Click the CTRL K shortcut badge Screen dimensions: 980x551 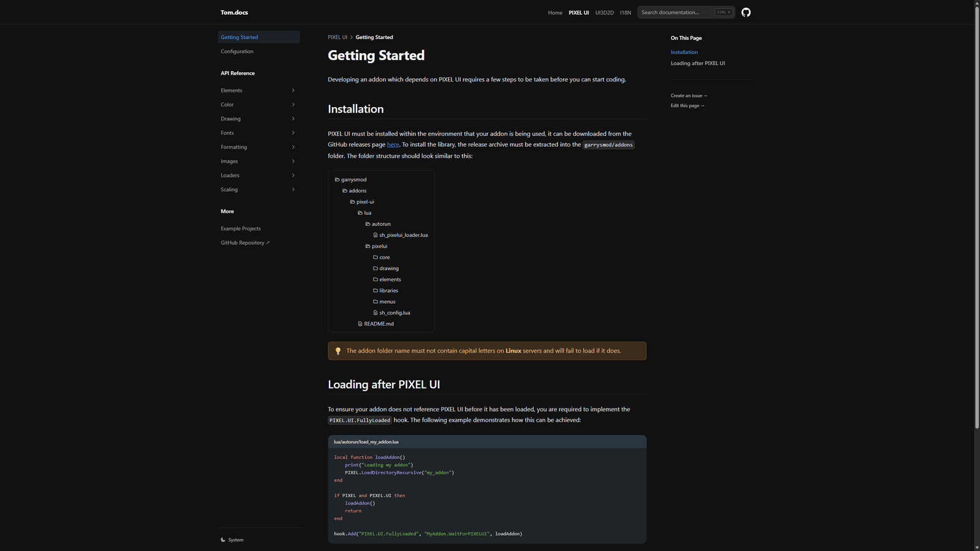coord(724,12)
